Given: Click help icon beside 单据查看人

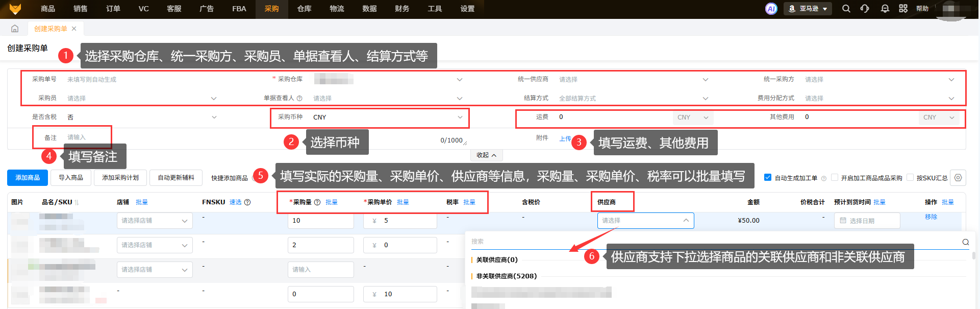Looking at the screenshot, I should [299, 98].
